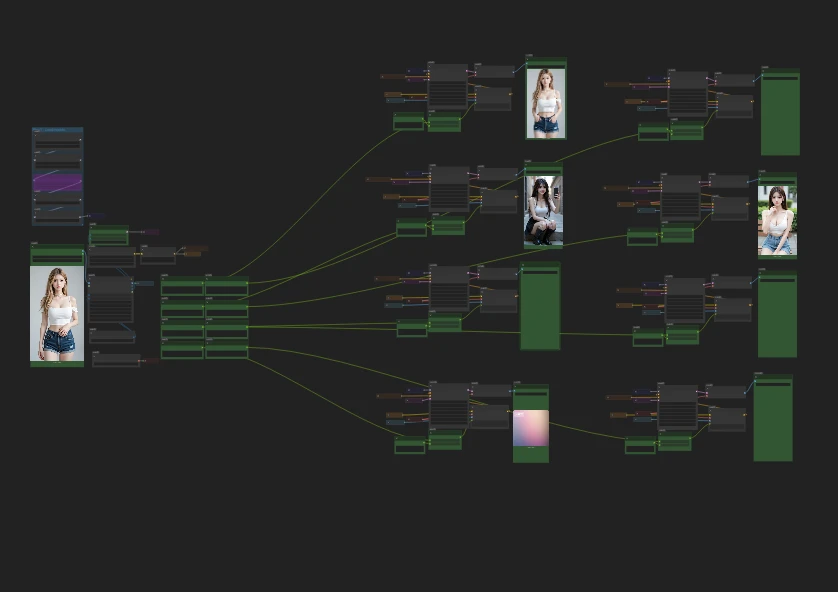Select the empty green preview node at bottom right

[773, 418]
